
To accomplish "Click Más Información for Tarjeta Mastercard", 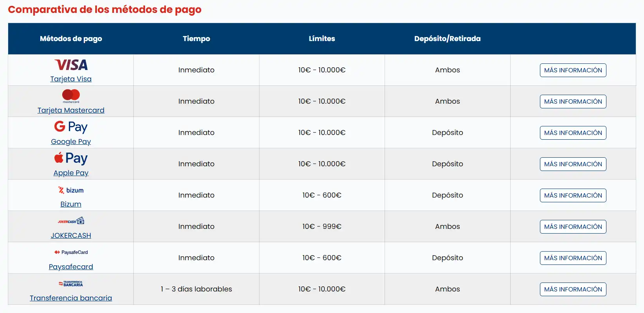I will pos(573,102).
